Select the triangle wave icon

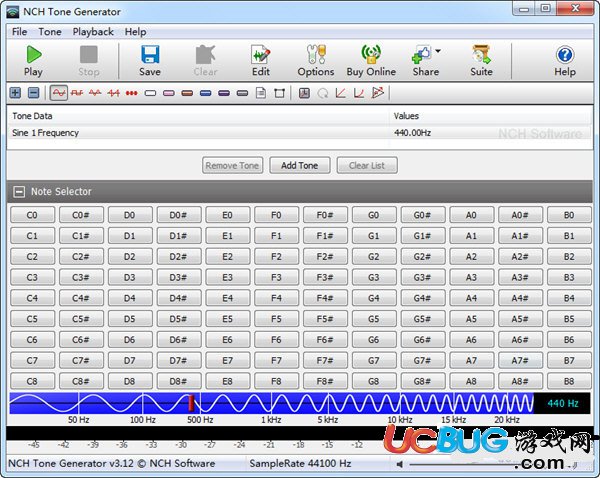[95, 93]
